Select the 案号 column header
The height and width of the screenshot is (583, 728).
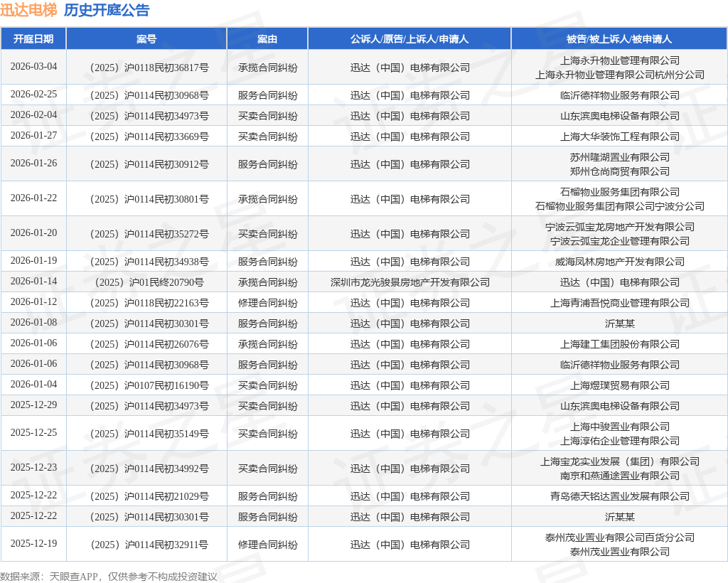tap(146, 39)
